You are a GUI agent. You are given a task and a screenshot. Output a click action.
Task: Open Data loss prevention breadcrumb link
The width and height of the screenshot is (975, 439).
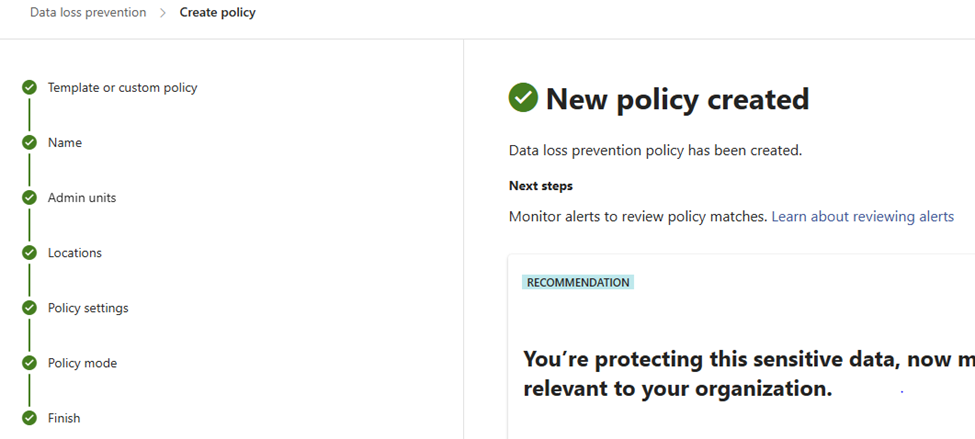(x=88, y=12)
